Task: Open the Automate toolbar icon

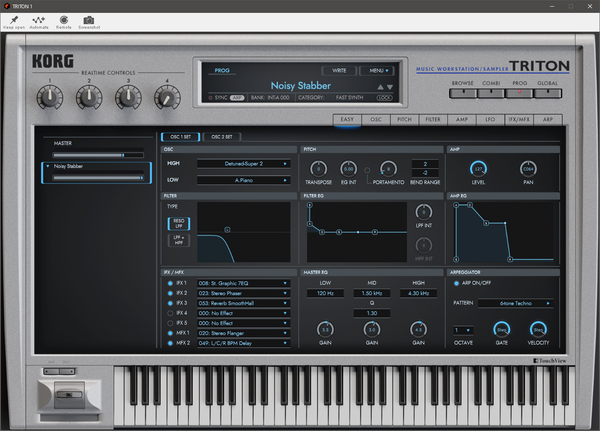Action: pyautogui.click(x=39, y=20)
